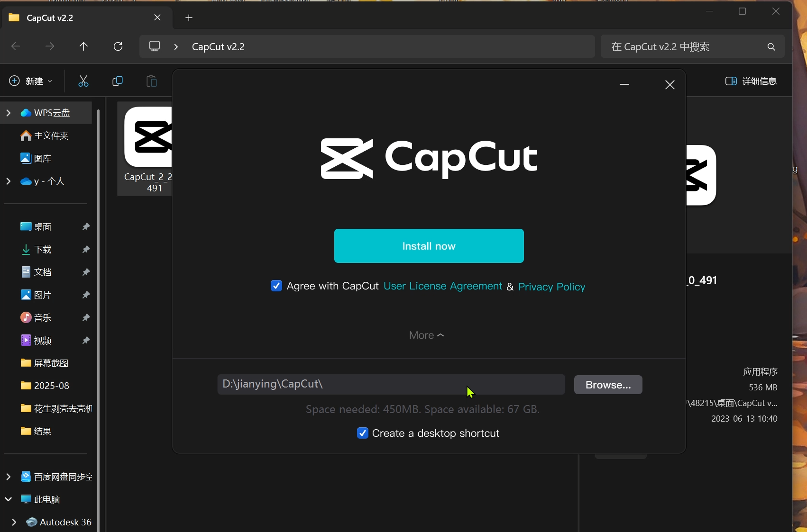
Task: Open 图库 in sidebar
Action: pyautogui.click(x=36, y=158)
